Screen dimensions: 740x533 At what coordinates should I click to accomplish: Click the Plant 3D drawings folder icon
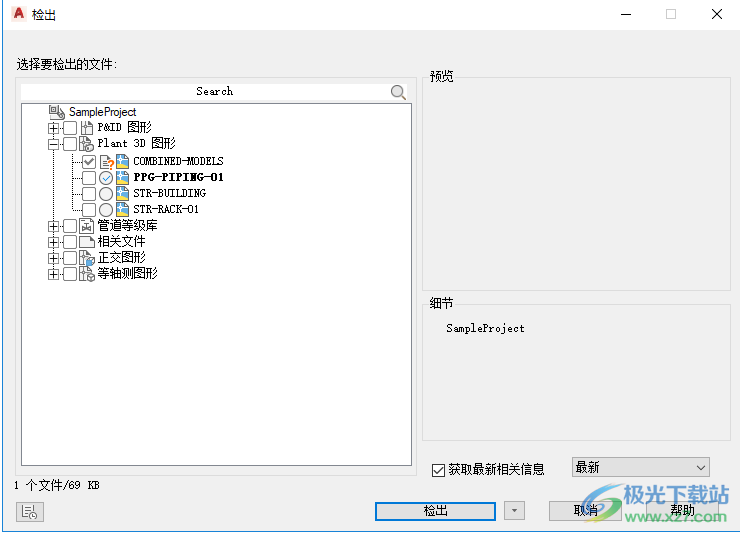click(x=86, y=144)
